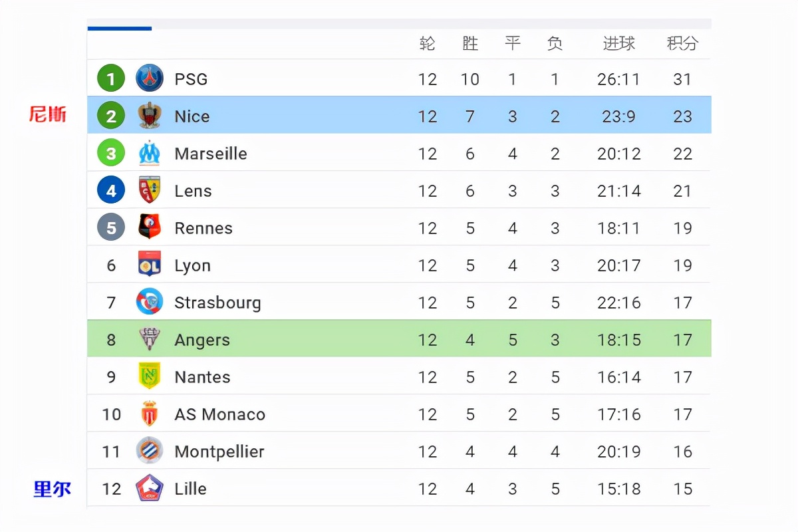Open the Montpellier team name link
Screen dimensions: 798x532
219,452
